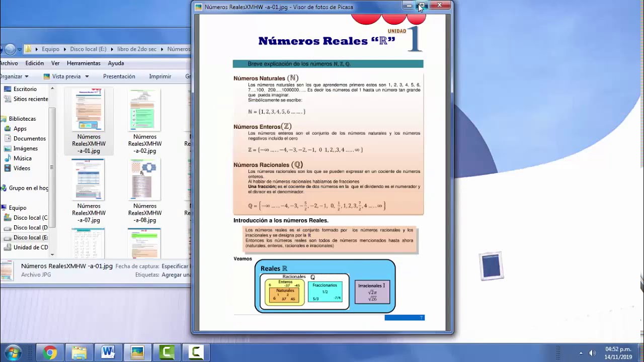Open the Música library in sidebar
The height and width of the screenshot is (362, 644).
coord(23,158)
